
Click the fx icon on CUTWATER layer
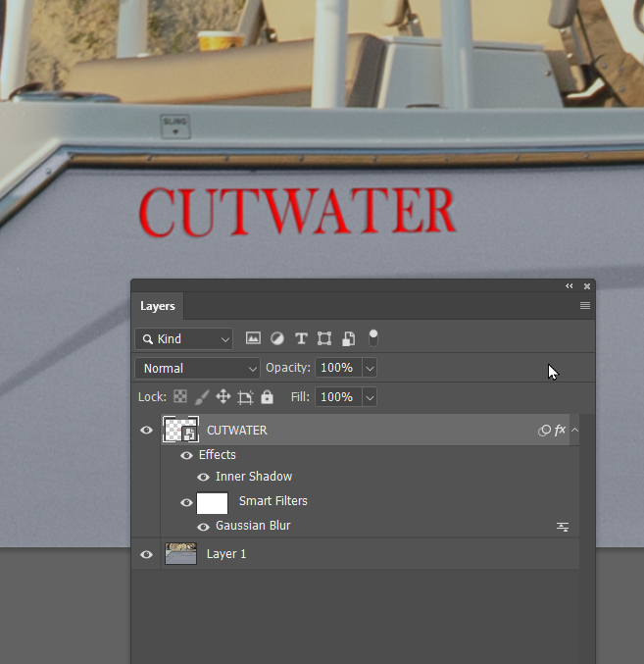pos(560,430)
